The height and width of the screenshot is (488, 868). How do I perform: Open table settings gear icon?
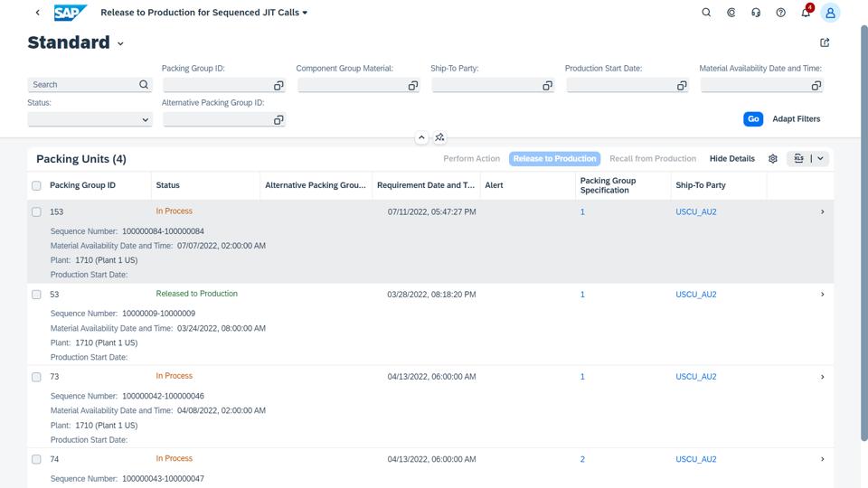point(773,159)
